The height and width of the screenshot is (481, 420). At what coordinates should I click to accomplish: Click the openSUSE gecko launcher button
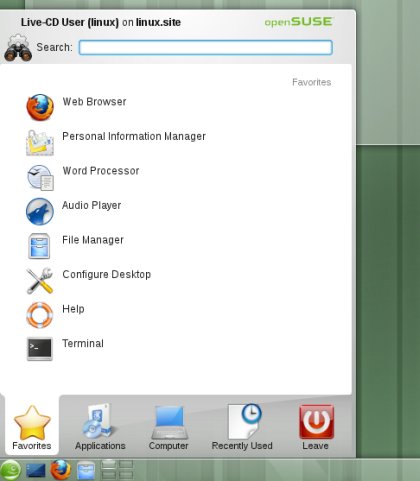pos(10,470)
